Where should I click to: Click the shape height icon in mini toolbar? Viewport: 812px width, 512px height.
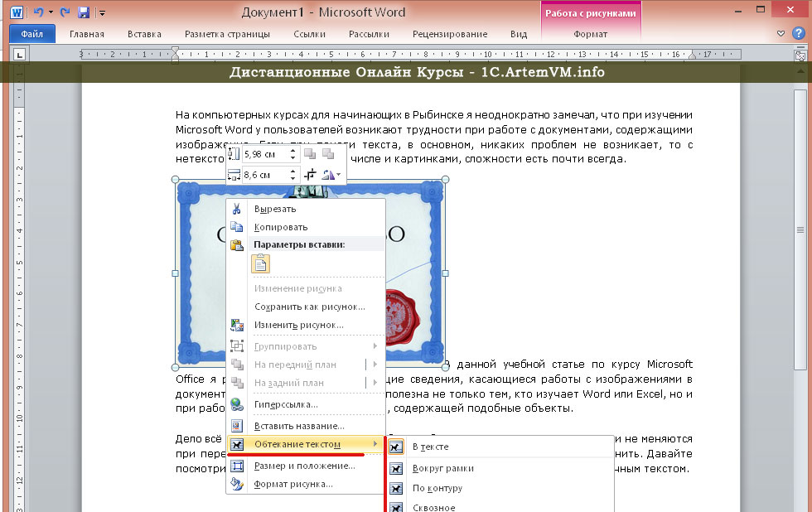click(234, 154)
